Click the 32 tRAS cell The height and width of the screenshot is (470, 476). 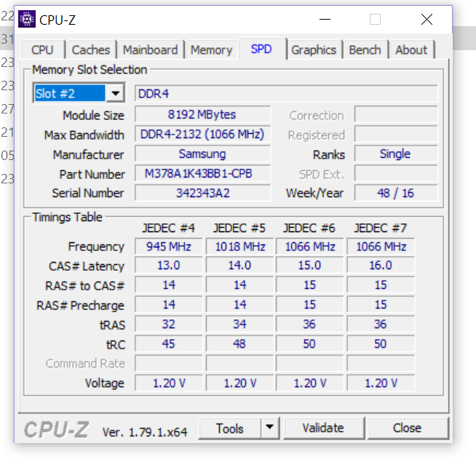169,324
